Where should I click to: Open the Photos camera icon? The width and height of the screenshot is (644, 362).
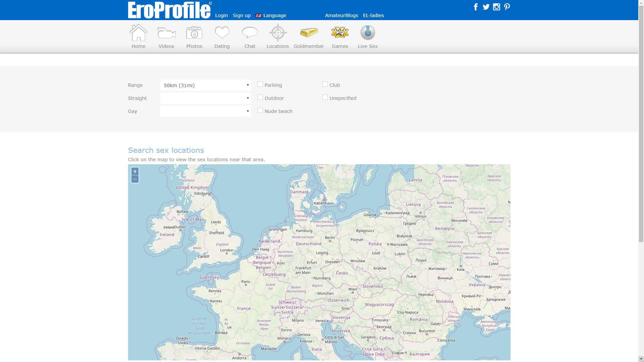194,33
